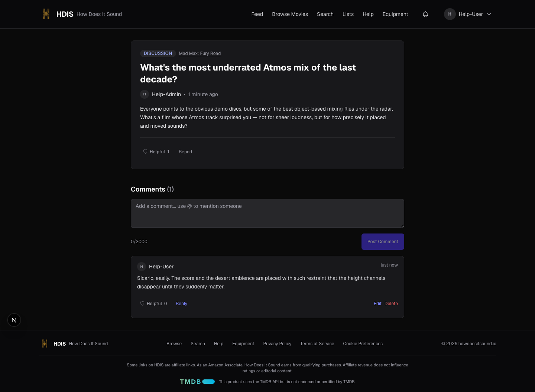Open Help in the top navigation
Image resolution: width=535 pixels, height=392 pixels.
pos(368,14)
